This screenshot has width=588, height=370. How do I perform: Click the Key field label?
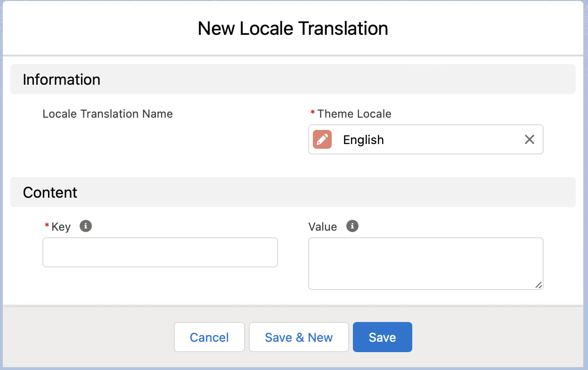[x=61, y=227]
